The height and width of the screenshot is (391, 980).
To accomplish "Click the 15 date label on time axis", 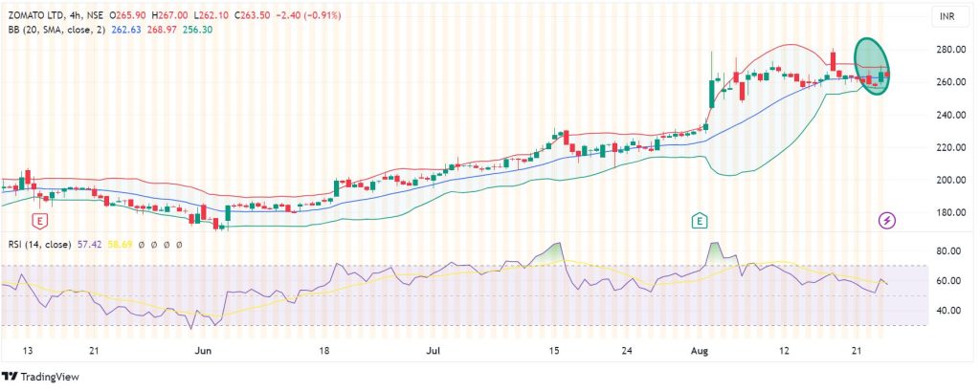I will (552, 351).
